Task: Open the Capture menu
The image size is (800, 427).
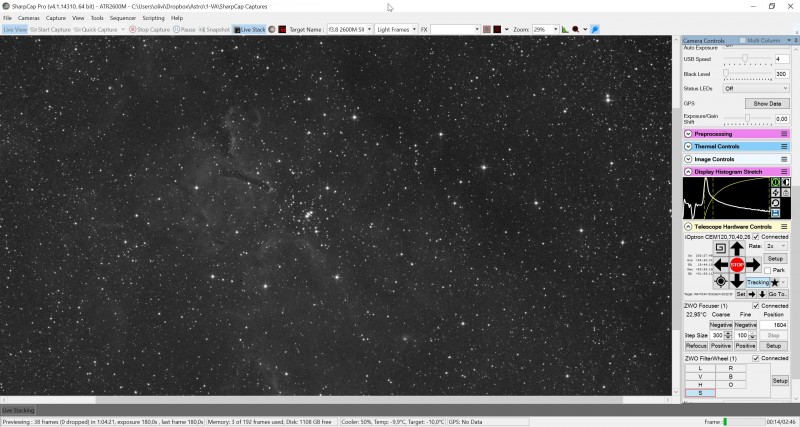Action: (x=56, y=18)
